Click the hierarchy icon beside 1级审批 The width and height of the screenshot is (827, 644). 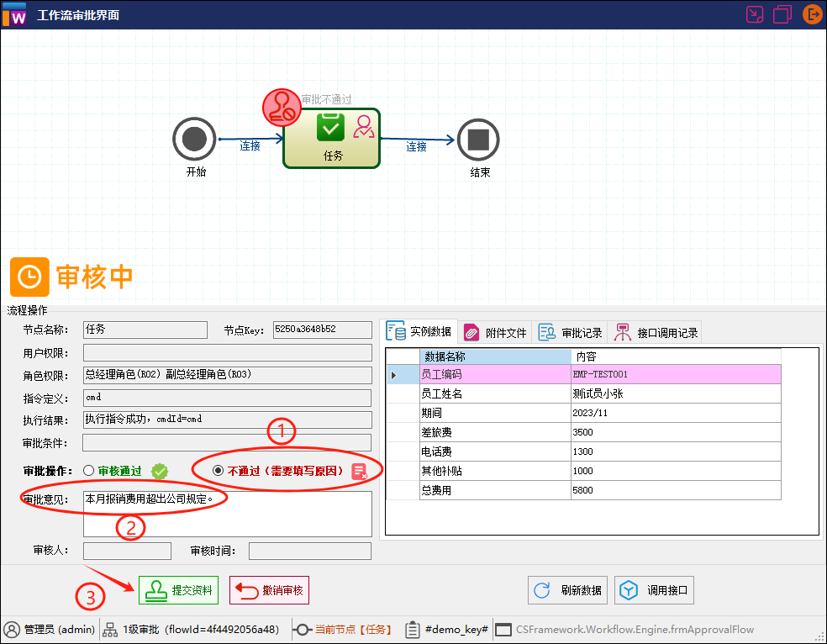[110, 629]
